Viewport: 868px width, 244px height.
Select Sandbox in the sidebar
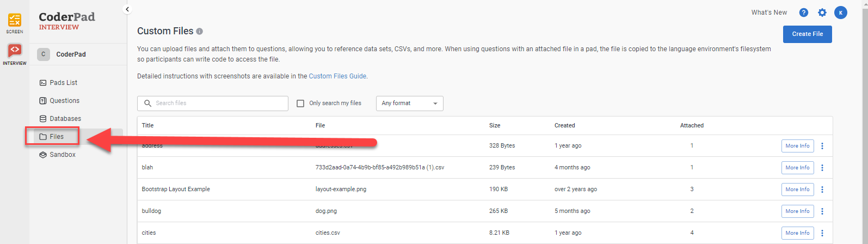63,155
